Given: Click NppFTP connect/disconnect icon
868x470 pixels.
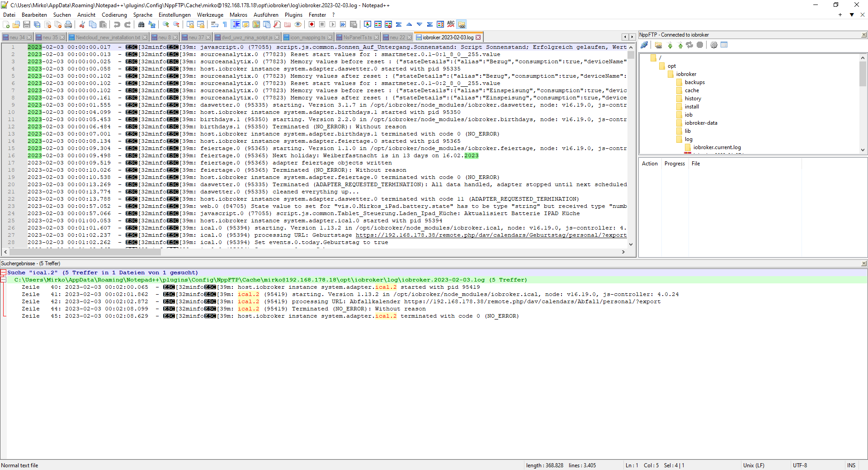Looking at the screenshot, I should [x=644, y=45].
